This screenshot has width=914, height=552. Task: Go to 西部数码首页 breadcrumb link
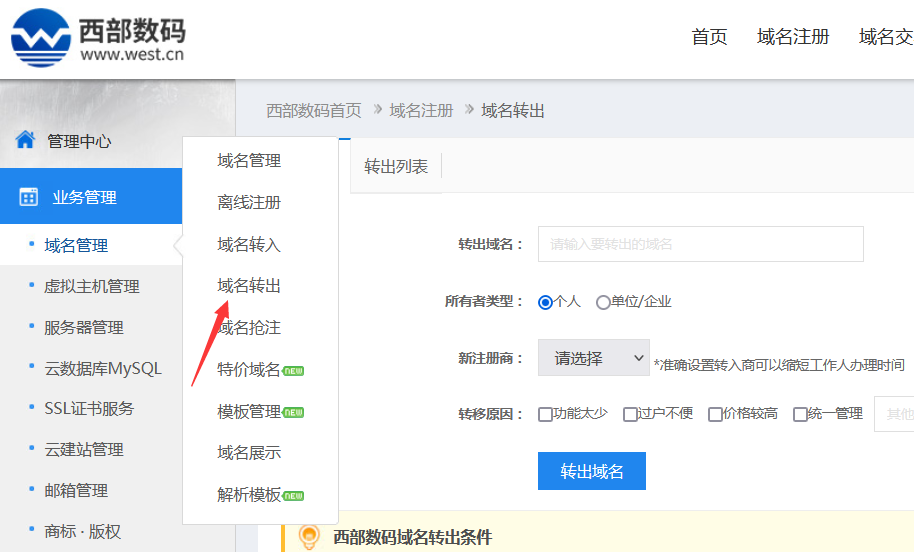314,110
